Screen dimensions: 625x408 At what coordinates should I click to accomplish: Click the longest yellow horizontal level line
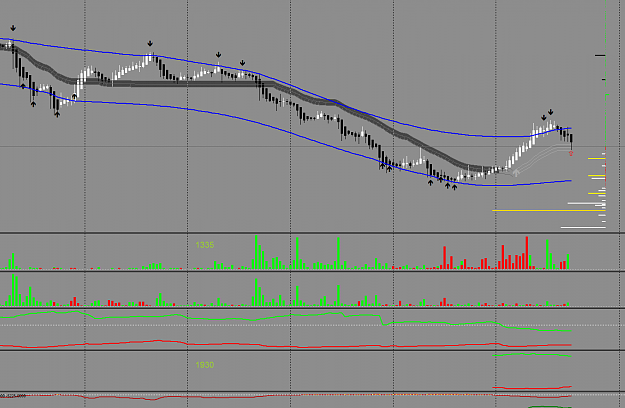pos(549,210)
